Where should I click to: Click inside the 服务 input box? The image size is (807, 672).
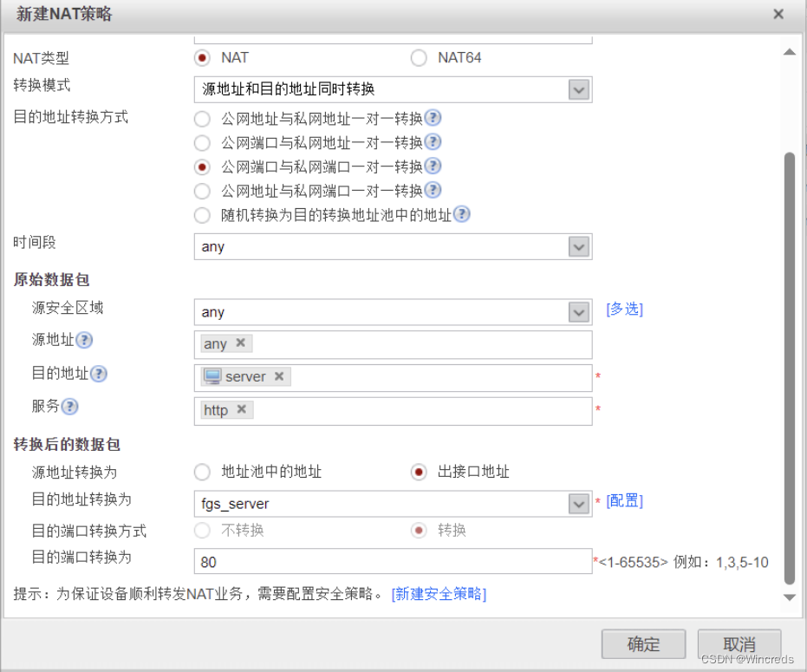pos(394,411)
